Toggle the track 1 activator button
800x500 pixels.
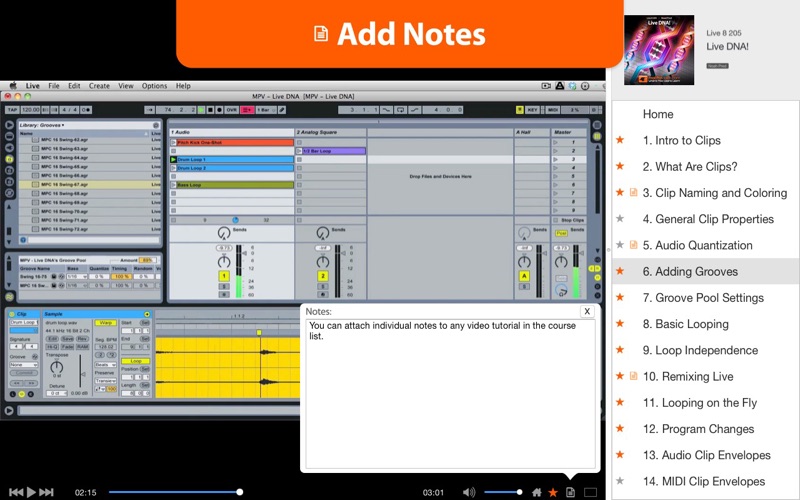[x=223, y=276]
